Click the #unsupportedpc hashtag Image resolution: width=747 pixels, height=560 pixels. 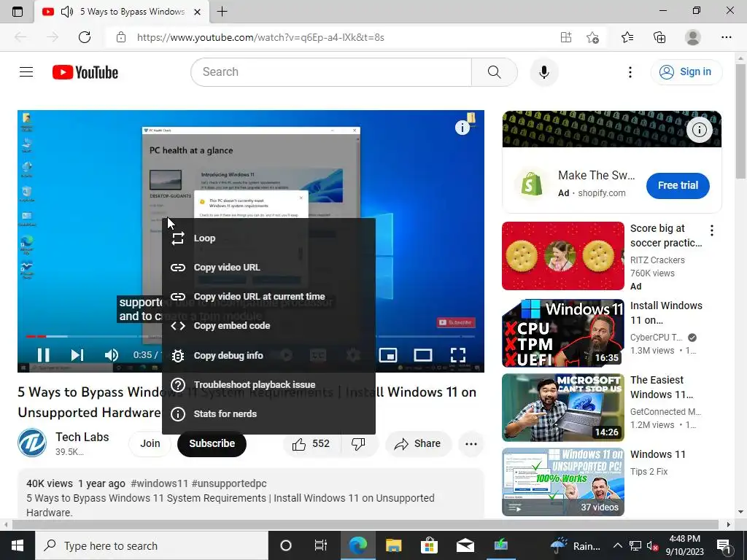coord(229,483)
